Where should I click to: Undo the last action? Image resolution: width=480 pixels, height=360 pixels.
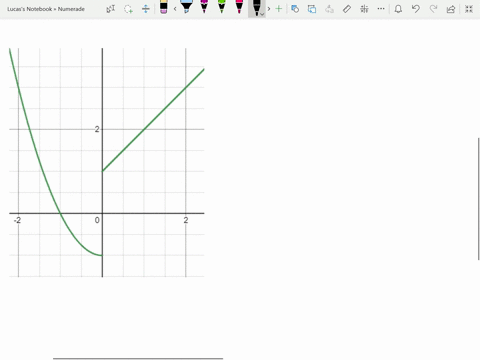point(416,9)
